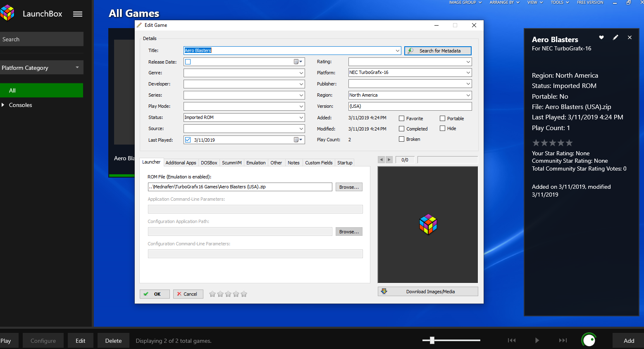Open the Image Group menu
The width and height of the screenshot is (644, 349).
(465, 2)
